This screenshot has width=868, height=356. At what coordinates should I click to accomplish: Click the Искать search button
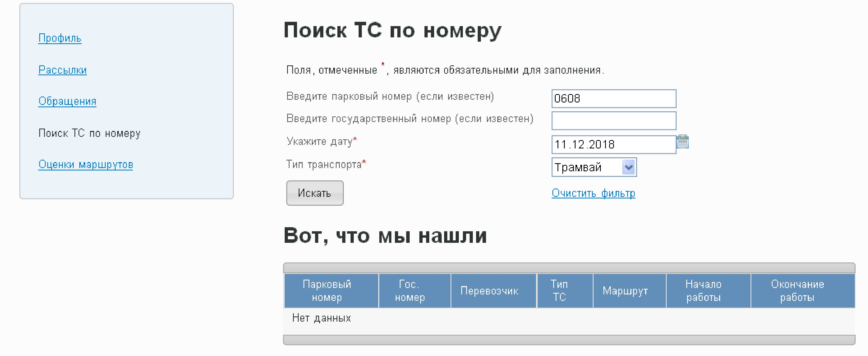click(315, 193)
